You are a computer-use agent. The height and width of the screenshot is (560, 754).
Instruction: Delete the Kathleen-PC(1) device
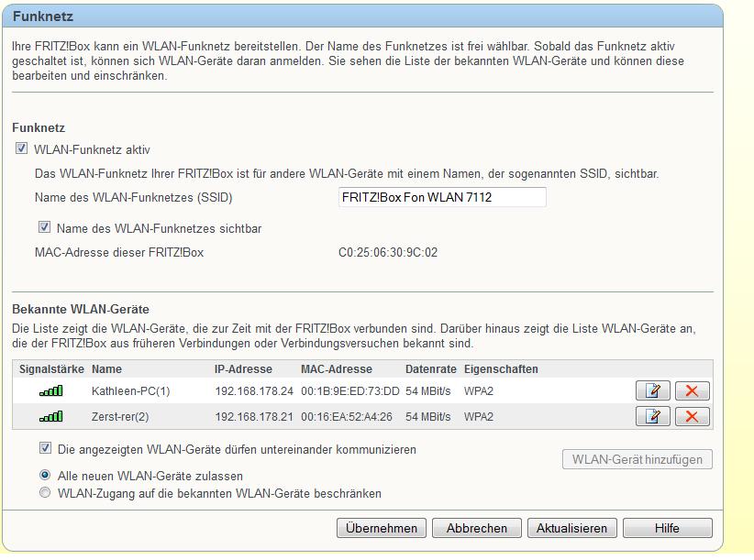[x=692, y=390]
